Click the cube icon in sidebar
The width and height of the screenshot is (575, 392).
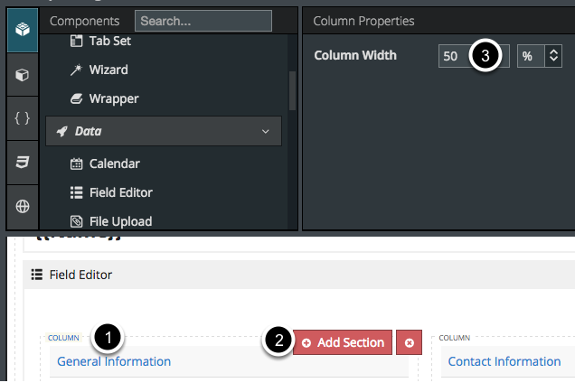pyautogui.click(x=23, y=74)
